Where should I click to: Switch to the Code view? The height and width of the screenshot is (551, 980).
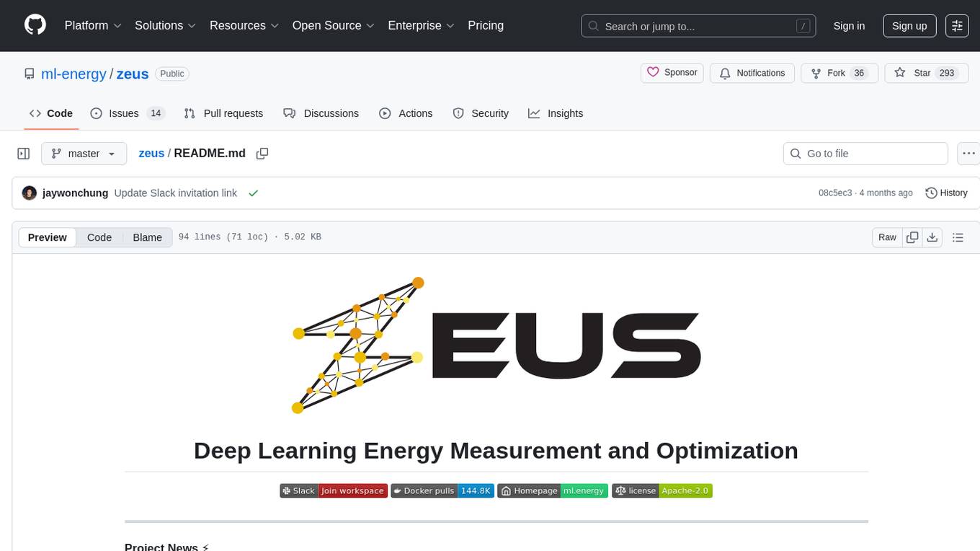pos(99,237)
